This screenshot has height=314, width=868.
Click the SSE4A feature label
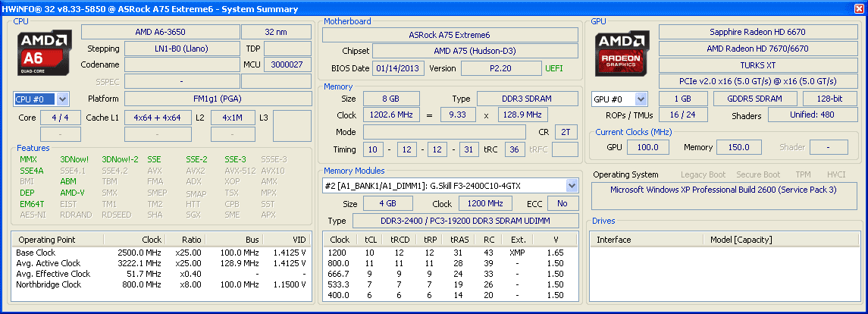(32, 171)
